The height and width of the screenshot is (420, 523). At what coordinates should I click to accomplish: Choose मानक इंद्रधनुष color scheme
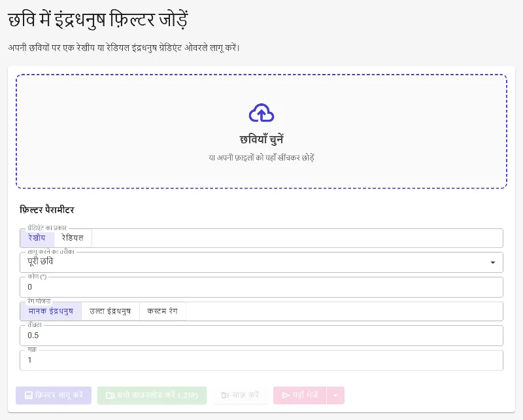51,311
